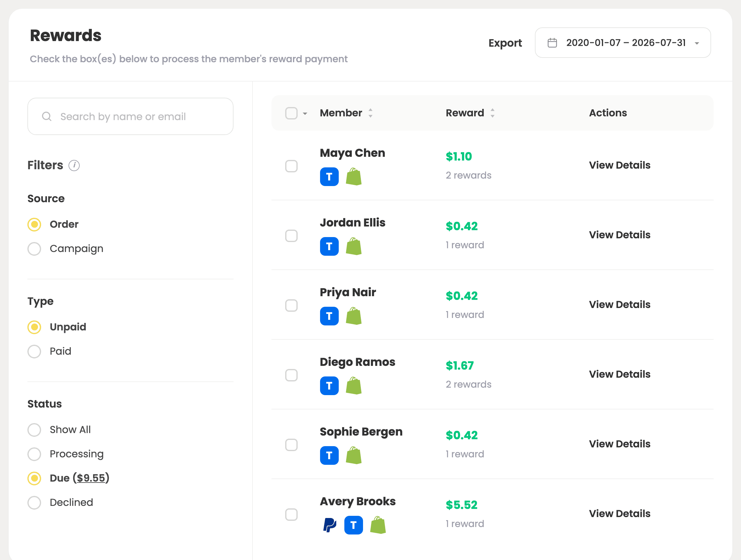Check the box for Jordan Ellis

point(291,236)
